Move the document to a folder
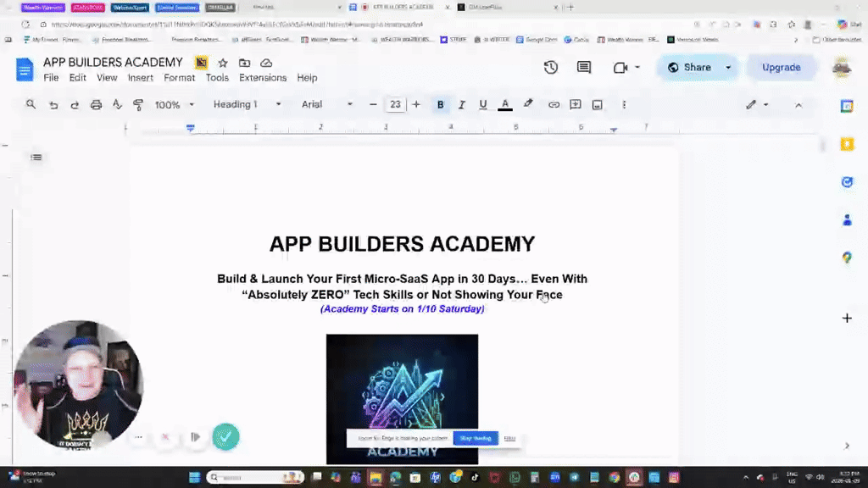This screenshot has width=868, height=488. tap(244, 63)
